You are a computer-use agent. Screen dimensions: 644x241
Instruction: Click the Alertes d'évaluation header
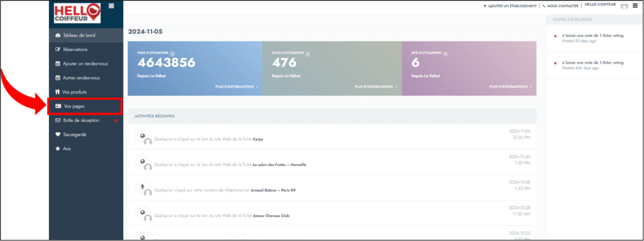572,20
